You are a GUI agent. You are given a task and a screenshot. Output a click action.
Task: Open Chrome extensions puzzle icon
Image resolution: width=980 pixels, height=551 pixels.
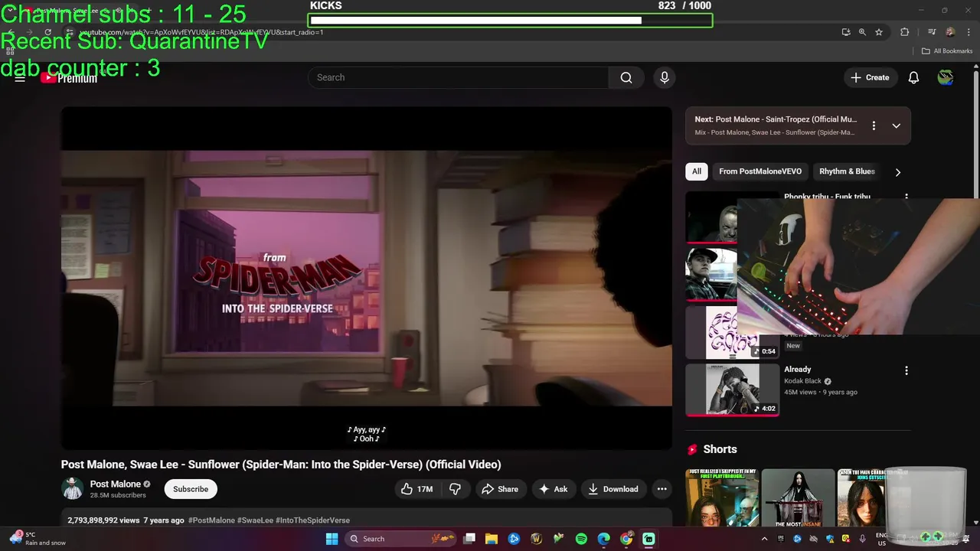coord(905,32)
